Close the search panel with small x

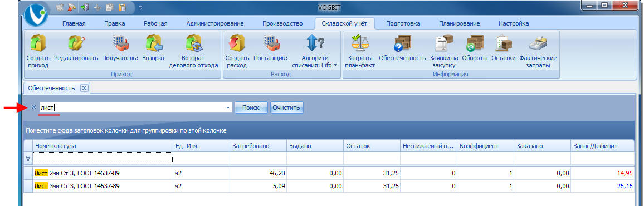point(33,107)
